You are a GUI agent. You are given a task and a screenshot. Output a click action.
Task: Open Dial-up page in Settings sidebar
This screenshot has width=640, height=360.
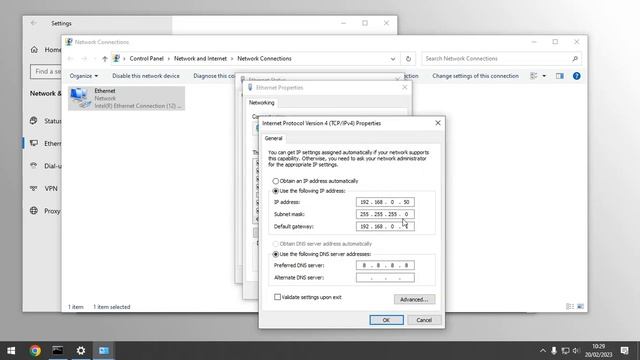[45, 166]
